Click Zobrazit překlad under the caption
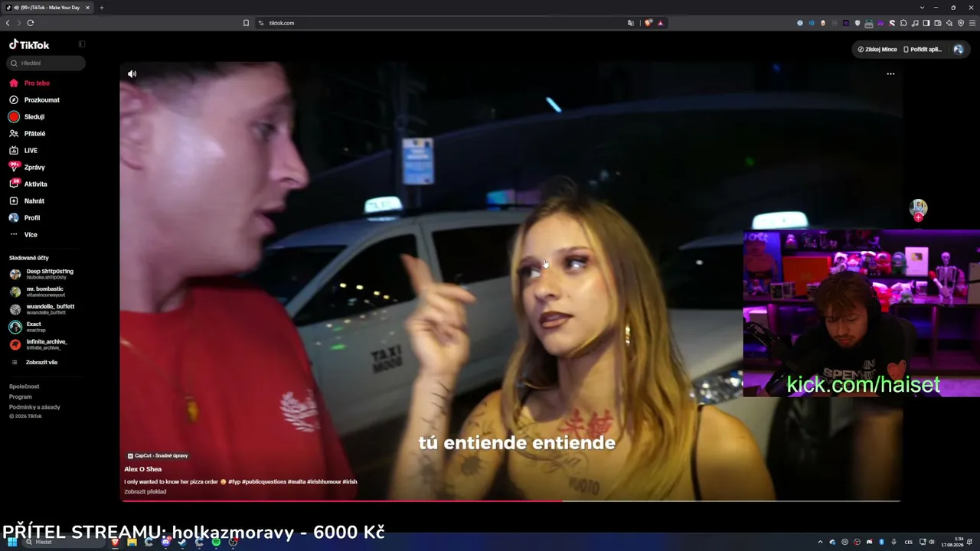980x551 pixels. tap(145, 492)
